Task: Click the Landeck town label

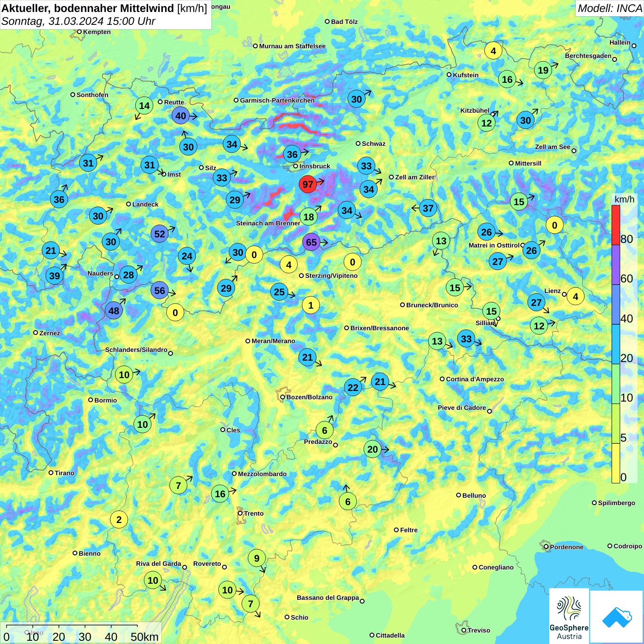Action: tap(145, 204)
